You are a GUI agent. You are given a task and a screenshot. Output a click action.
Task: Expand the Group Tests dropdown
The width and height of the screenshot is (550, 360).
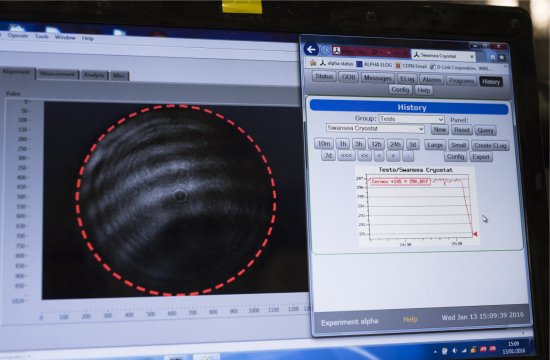pyautogui.click(x=411, y=119)
